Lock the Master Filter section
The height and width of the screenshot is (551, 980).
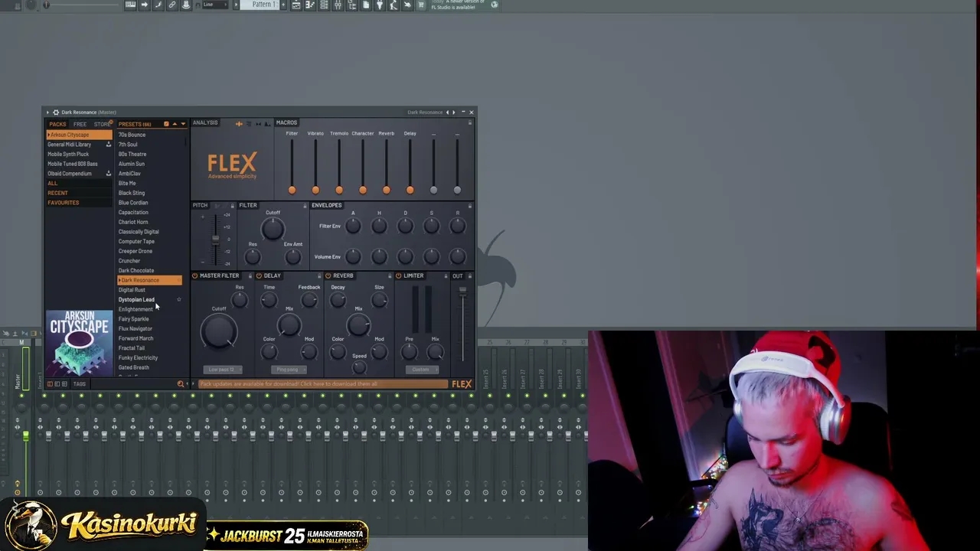(x=250, y=276)
